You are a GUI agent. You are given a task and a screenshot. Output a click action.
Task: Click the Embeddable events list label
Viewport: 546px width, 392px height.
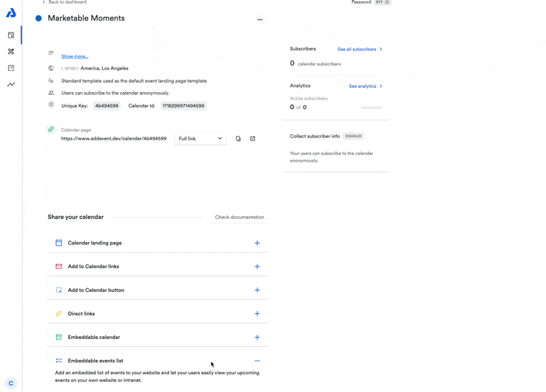click(x=96, y=361)
